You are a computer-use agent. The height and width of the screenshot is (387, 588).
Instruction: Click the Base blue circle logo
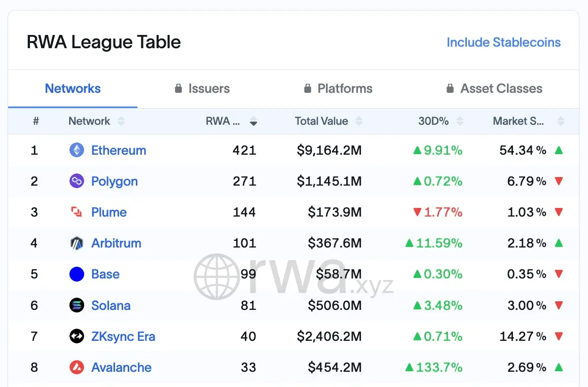(x=77, y=274)
